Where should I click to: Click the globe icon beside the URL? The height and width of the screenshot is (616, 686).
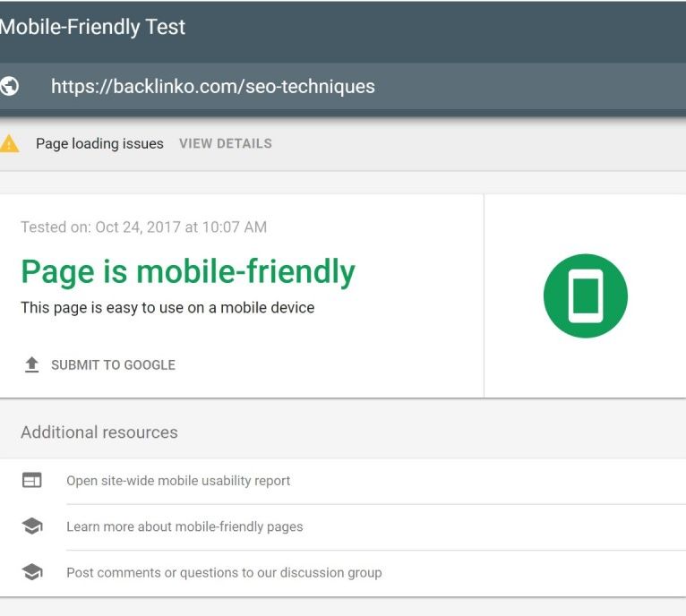[x=10, y=86]
